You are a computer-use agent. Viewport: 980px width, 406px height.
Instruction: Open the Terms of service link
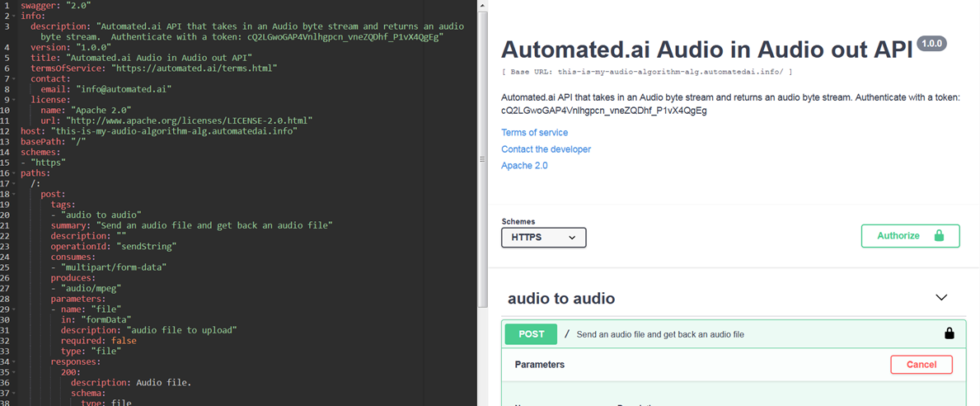click(534, 133)
